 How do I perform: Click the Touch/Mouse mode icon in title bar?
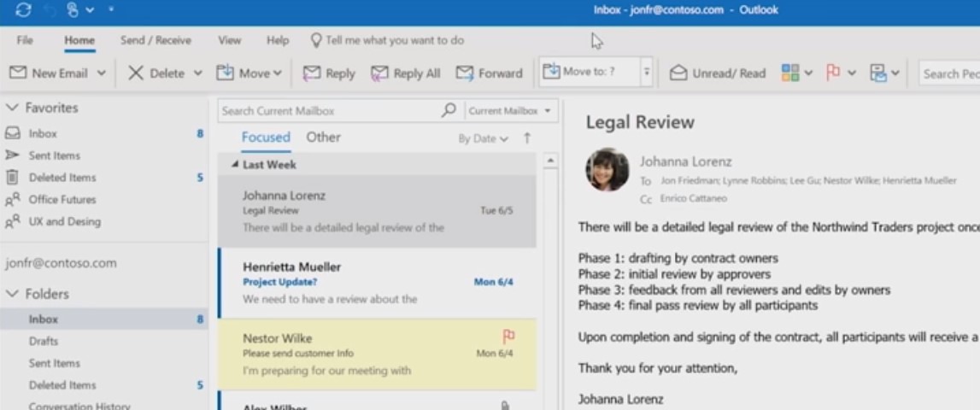(x=73, y=9)
